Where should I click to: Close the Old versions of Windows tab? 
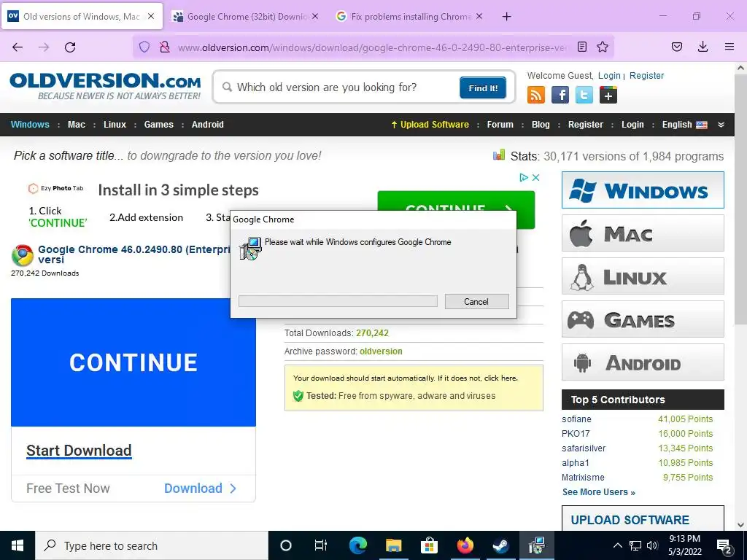pos(150,16)
